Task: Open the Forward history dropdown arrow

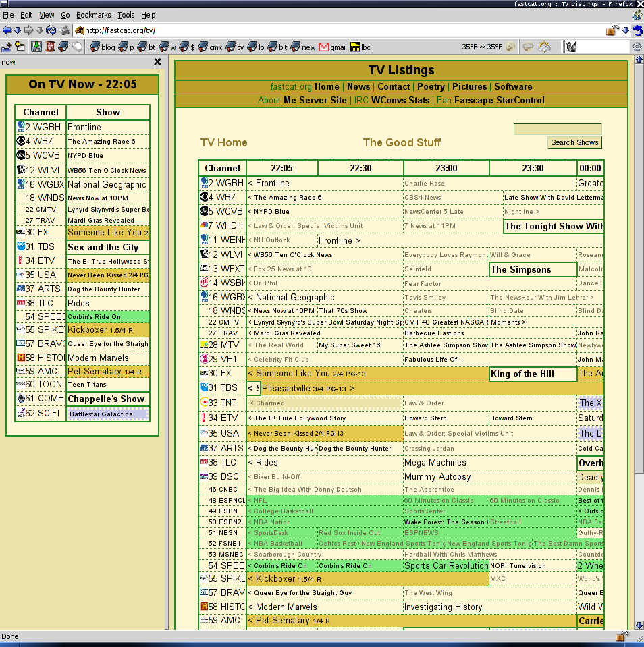Action: tap(40, 30)
